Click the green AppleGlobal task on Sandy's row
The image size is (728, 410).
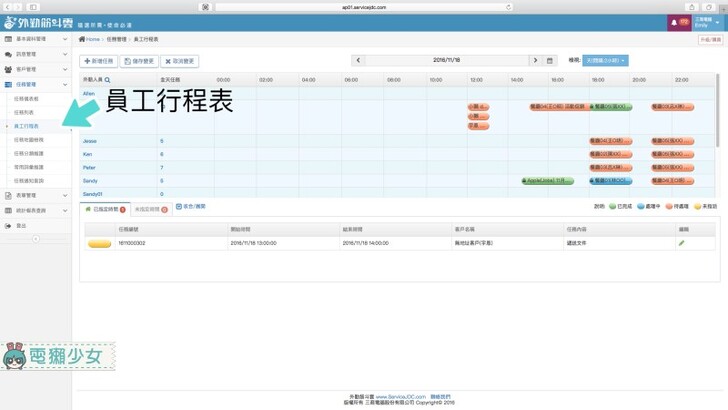548,181
